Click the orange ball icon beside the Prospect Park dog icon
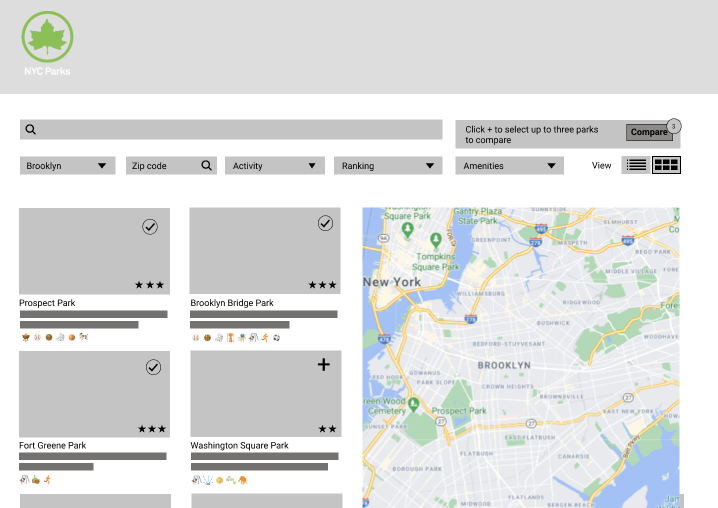 pos(72,338)
